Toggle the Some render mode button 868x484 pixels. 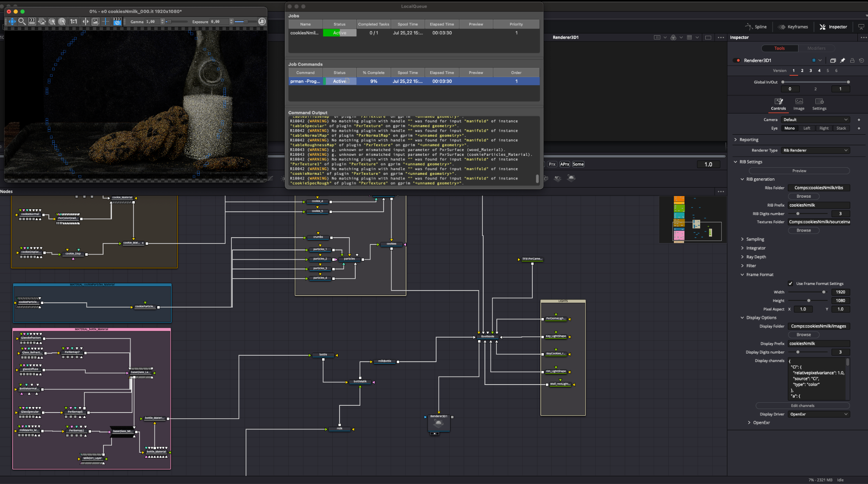pos(578,164)
